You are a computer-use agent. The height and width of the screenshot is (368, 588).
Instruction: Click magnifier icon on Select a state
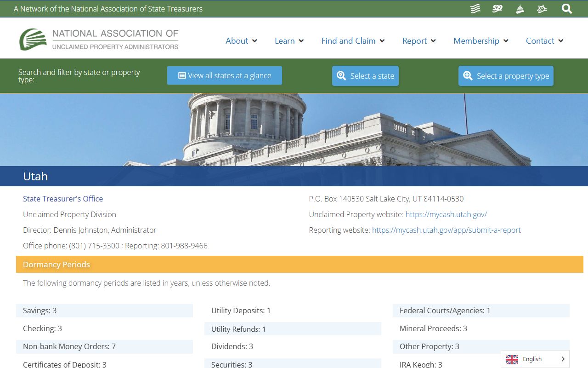coord(341,76)
